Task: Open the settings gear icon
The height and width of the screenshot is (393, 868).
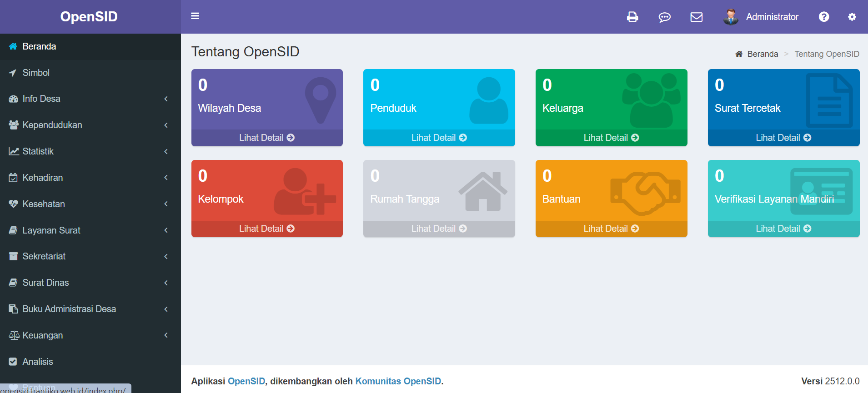Action: [x=852, y=17]
